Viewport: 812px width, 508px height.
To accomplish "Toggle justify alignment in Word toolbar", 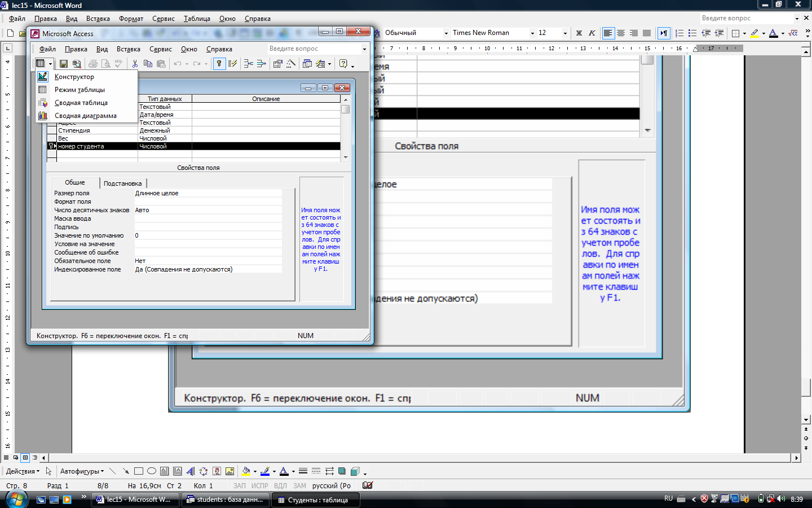I will click(647, 33).
